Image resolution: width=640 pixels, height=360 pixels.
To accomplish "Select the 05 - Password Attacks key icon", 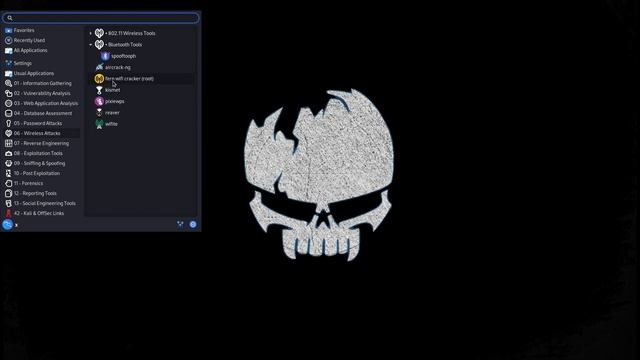I will tap(8, 123).
